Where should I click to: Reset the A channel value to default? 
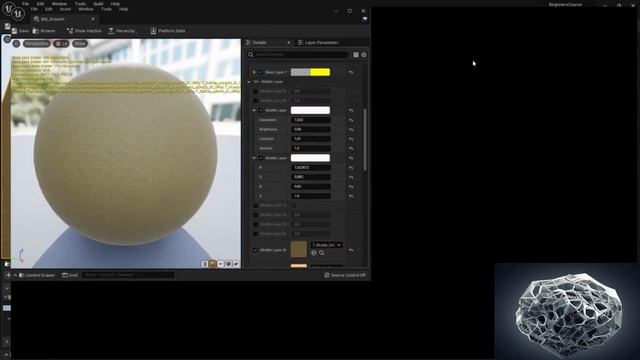(x=351, y=196)
